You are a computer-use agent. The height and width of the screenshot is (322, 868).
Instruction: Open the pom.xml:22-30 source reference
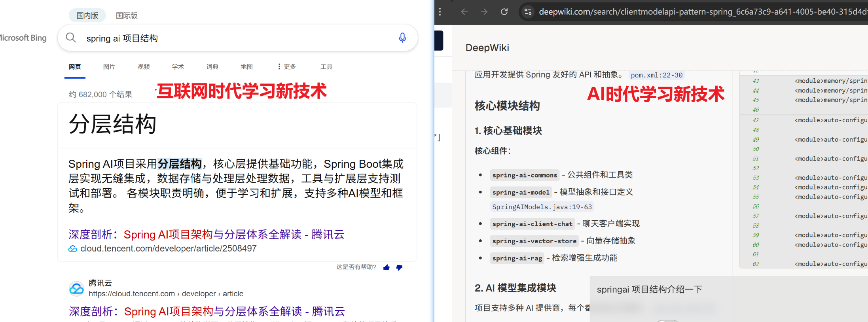[656, 75]
